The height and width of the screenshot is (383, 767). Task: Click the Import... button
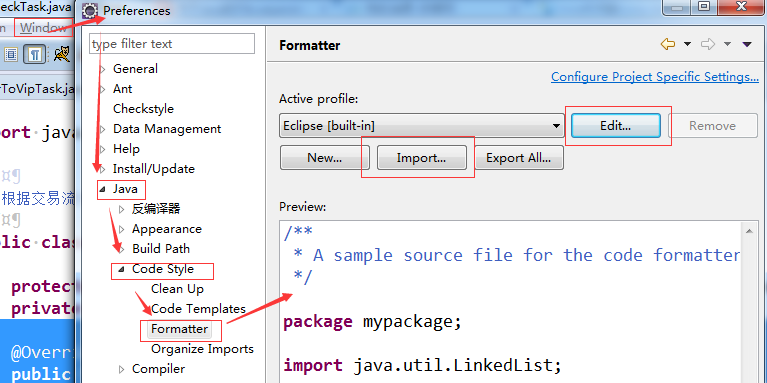[x=421, y=158]
